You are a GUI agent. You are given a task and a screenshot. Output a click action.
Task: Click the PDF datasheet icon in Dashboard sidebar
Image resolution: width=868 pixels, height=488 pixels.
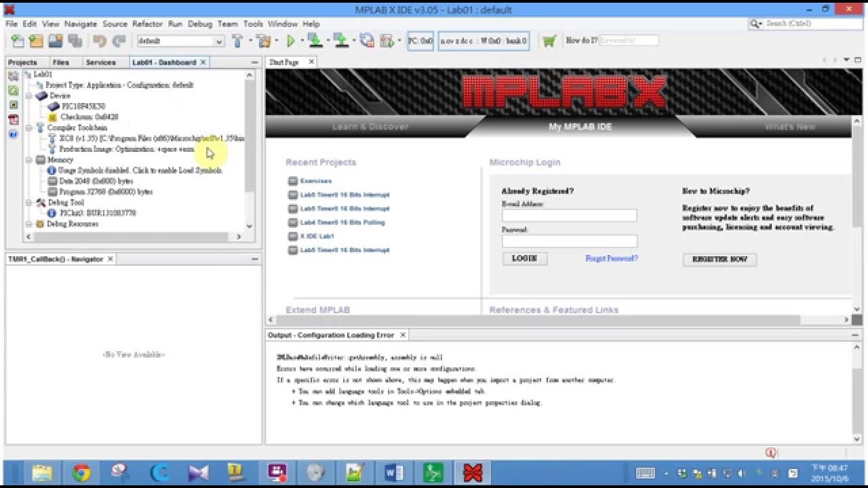point(13,120)
